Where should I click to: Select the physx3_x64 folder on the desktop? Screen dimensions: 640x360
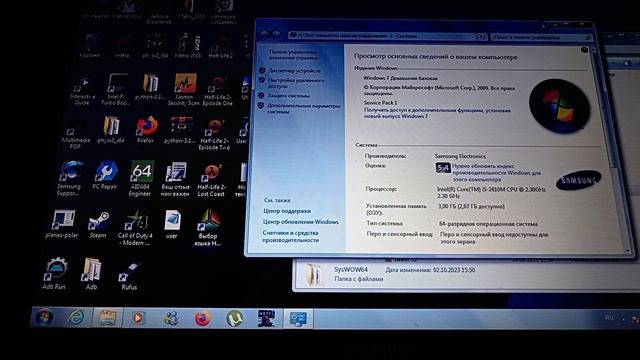click(111, 129)
